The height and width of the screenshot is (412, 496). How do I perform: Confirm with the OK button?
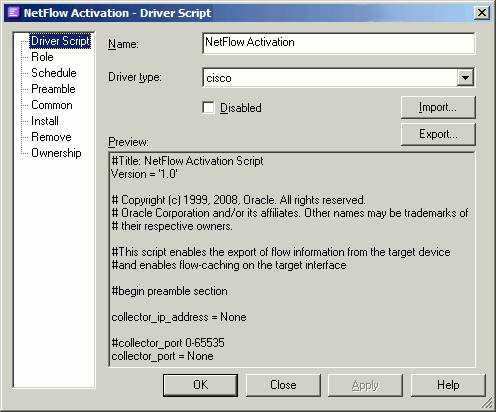pyautogui.click(x=200, y=385)
